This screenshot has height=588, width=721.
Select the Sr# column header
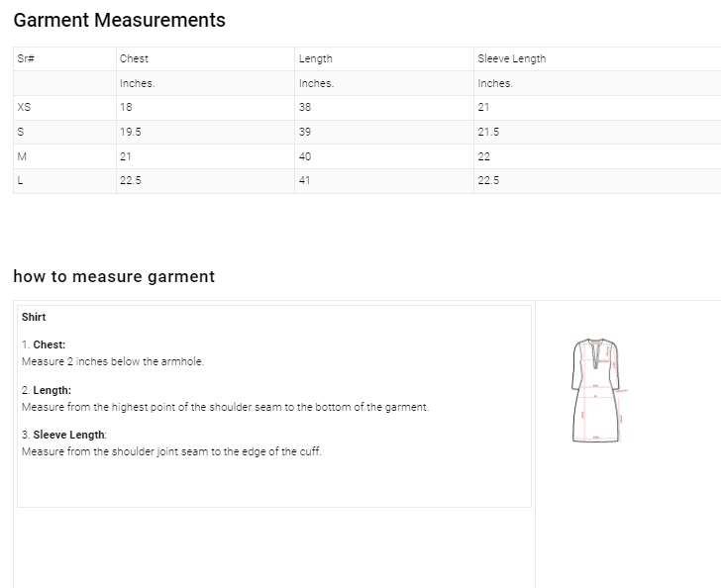[26, 58]
